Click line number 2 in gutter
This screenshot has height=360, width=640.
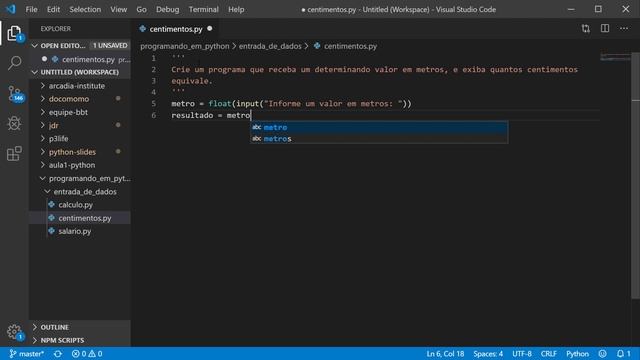click(154, 69)
